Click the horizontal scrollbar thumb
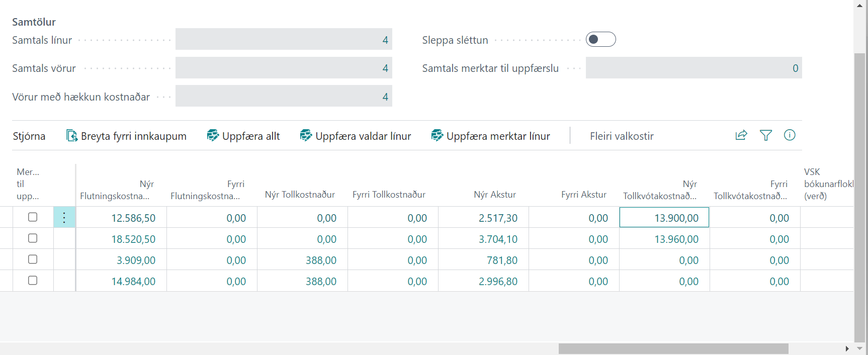 (x=673, y=349)
